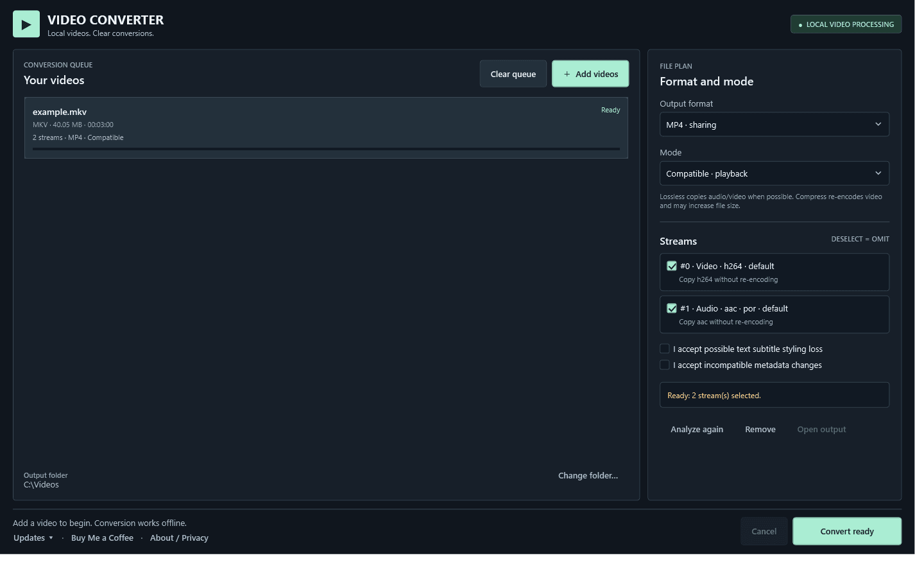924x578 pixels.
Task: Change the output folder
Action: coord(588,475)
